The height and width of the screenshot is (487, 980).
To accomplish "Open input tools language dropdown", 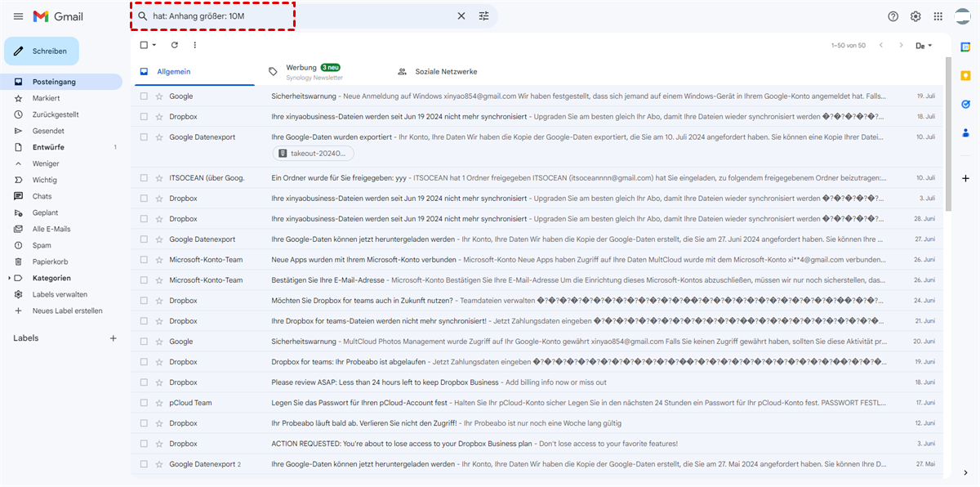I will coord(925,45).
